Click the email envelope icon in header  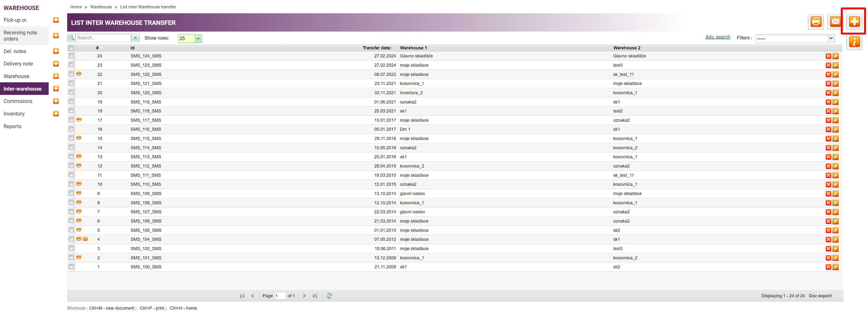pyautogui.click(x=835, y=22)
